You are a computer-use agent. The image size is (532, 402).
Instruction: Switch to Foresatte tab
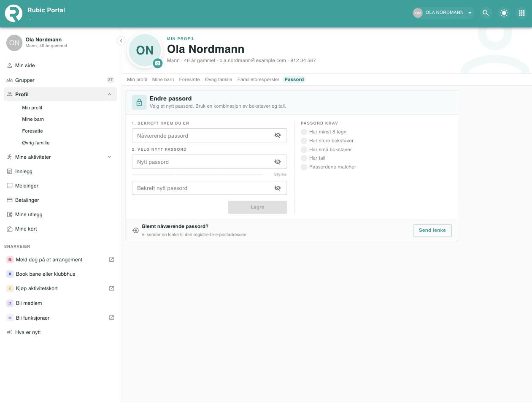coord(189,79)
